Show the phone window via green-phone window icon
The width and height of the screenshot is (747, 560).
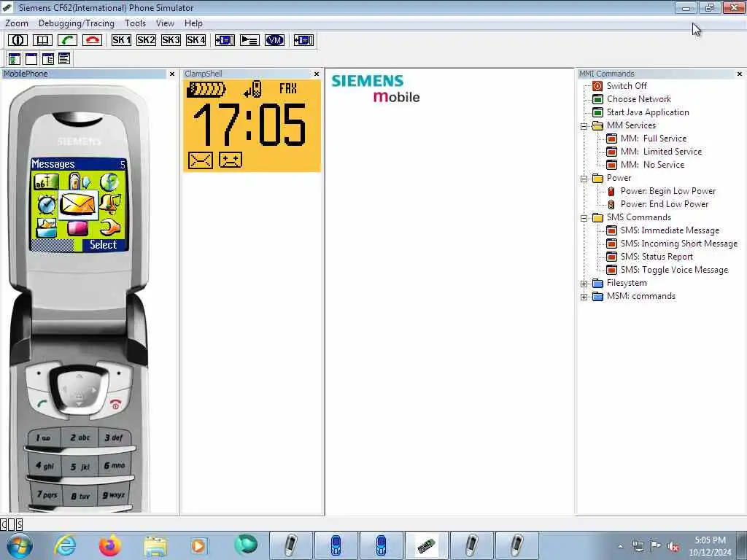click(15, 59)
